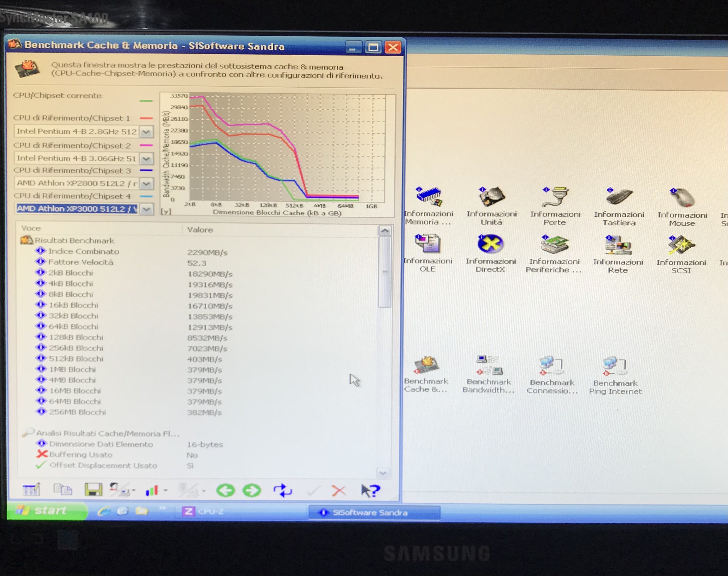Screen dimensions: 728x576
Task: Select the 512kB Blocchi result row
Action: pos(76,359)
